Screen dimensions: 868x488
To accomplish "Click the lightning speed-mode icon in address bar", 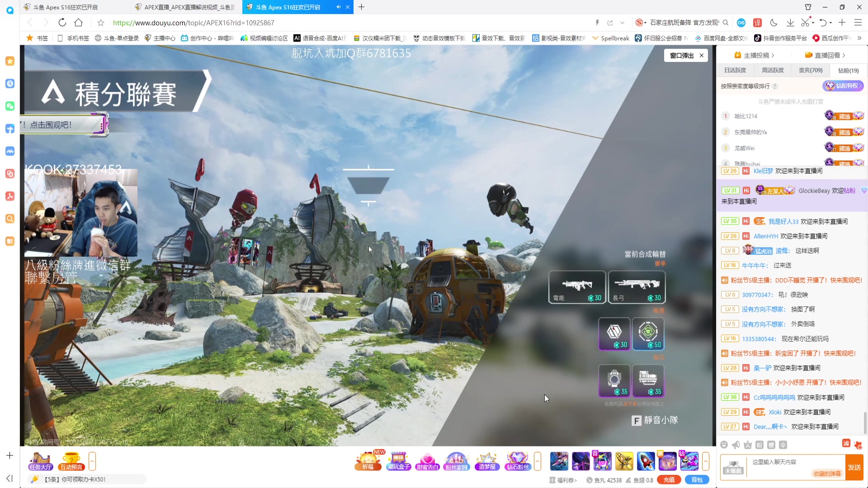I will click(x=597, y=23).
